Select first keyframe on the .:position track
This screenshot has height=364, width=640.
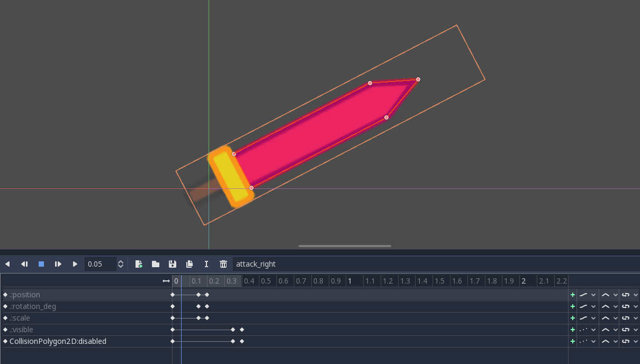[x=173, y=295]
